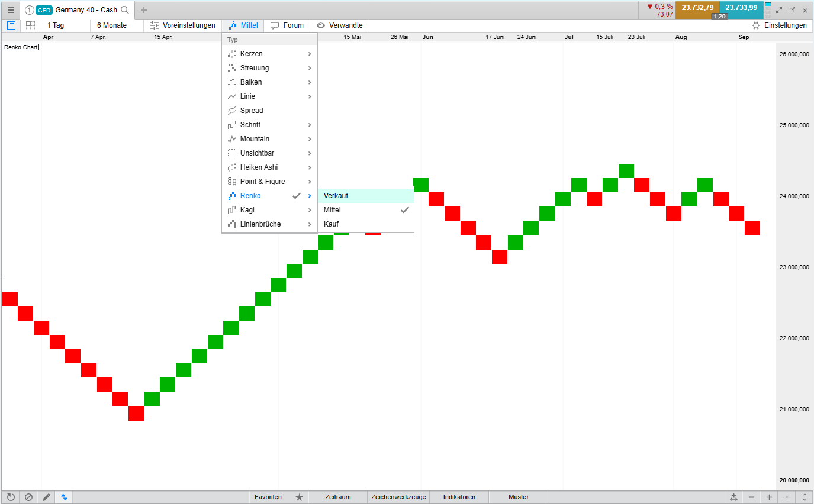Image resolution: width=814 pixels, height=504 pixels.
Task: Open the chart layout grid icon
Action: tap(28, 25)
